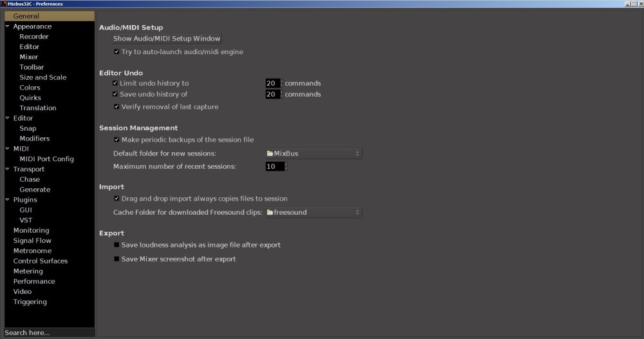
Task: Open the Video preferences page
Action: 22,291
